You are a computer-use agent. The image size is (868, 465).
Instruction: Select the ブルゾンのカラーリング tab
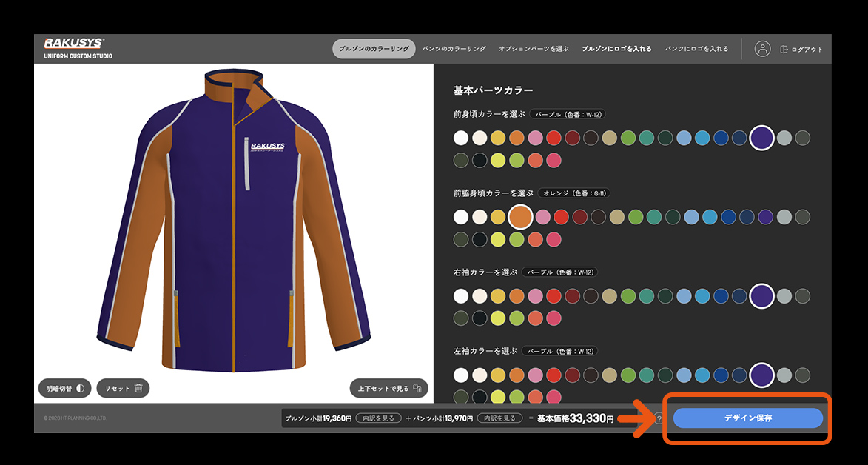tap(374, 49)
